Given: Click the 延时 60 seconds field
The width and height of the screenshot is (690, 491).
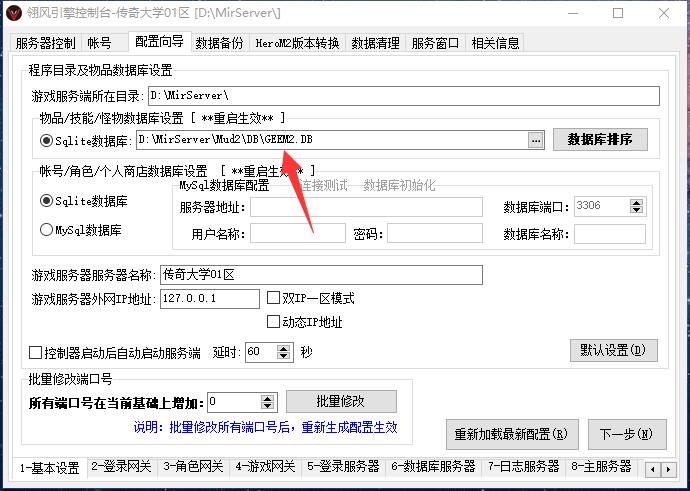Looking at the screenshot, I should coord(261,352).
